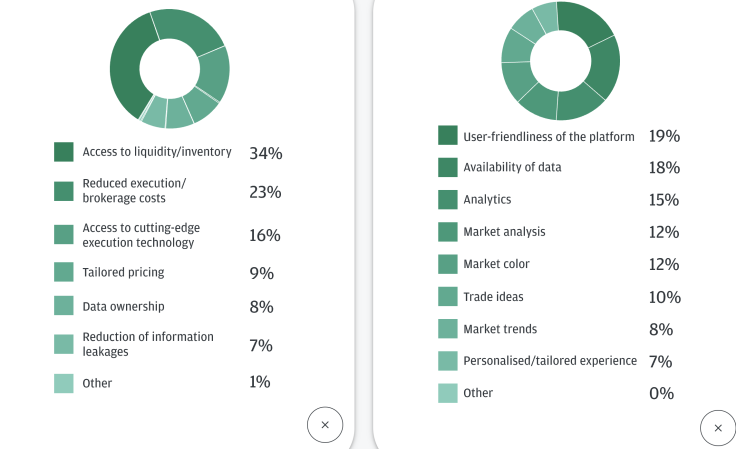Image resolution: width=736 pixels, height=449 pixels.
Task: Select the Personalised/tailored experience label
Action: pos(550,361)
